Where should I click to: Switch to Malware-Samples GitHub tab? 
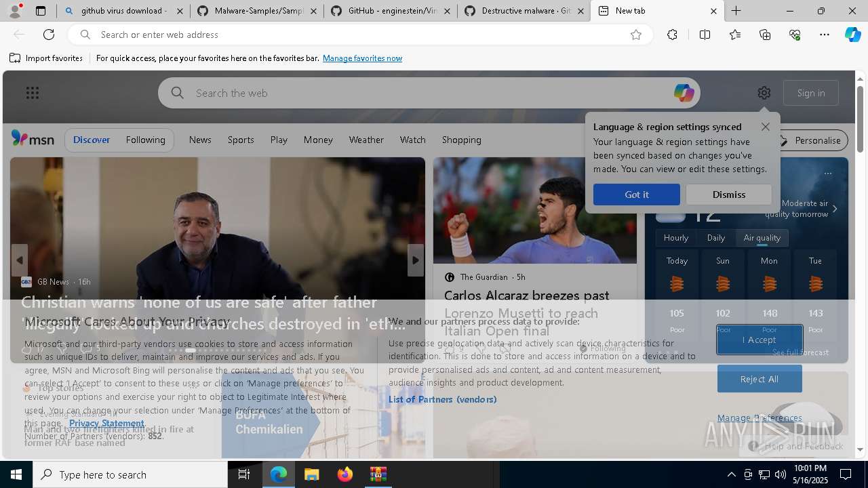click(x=256, y=11)
